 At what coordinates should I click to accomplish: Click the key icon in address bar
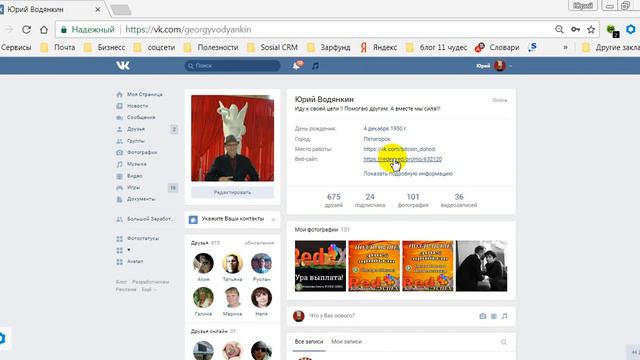(x=576, y=29)
